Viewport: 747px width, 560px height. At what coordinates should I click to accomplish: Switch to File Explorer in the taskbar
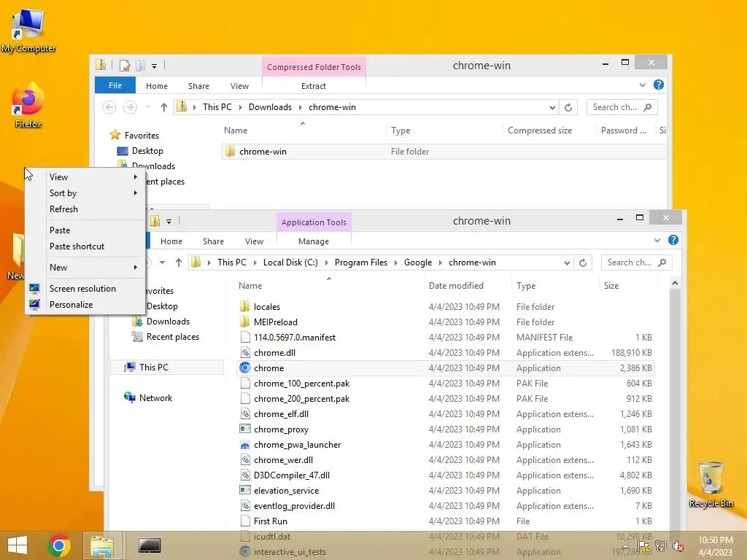[102, 545]
